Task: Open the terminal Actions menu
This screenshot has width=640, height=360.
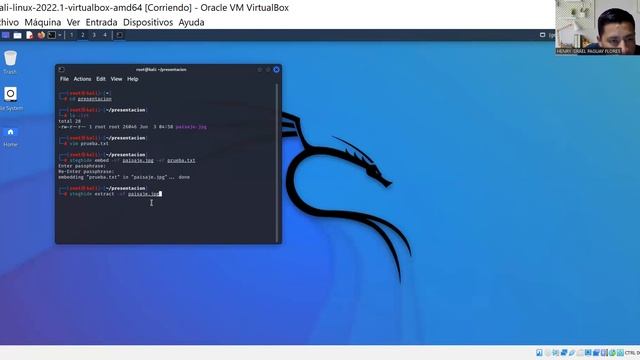Action: tap(82, 79)
